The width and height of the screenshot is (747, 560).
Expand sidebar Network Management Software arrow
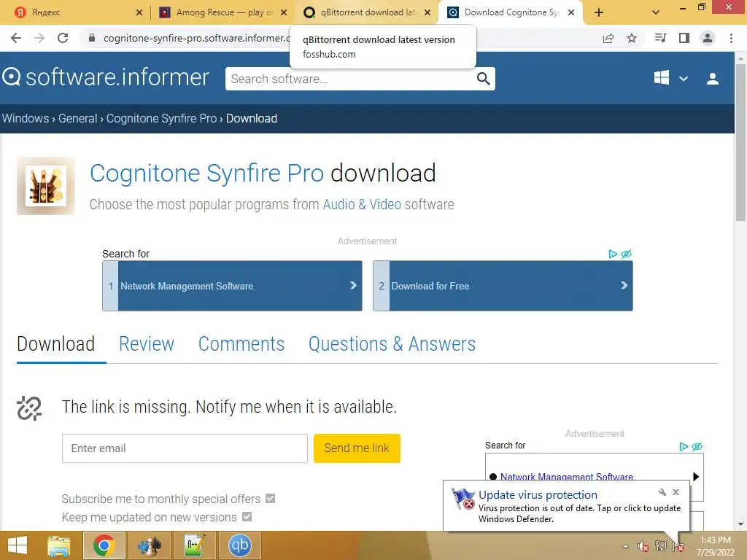[695, 476]
